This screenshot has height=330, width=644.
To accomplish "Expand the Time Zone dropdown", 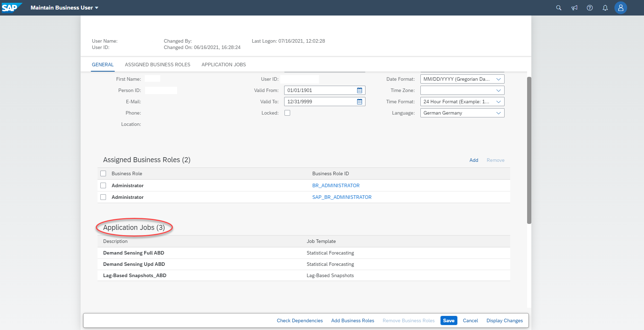I will tap(499, 90).
